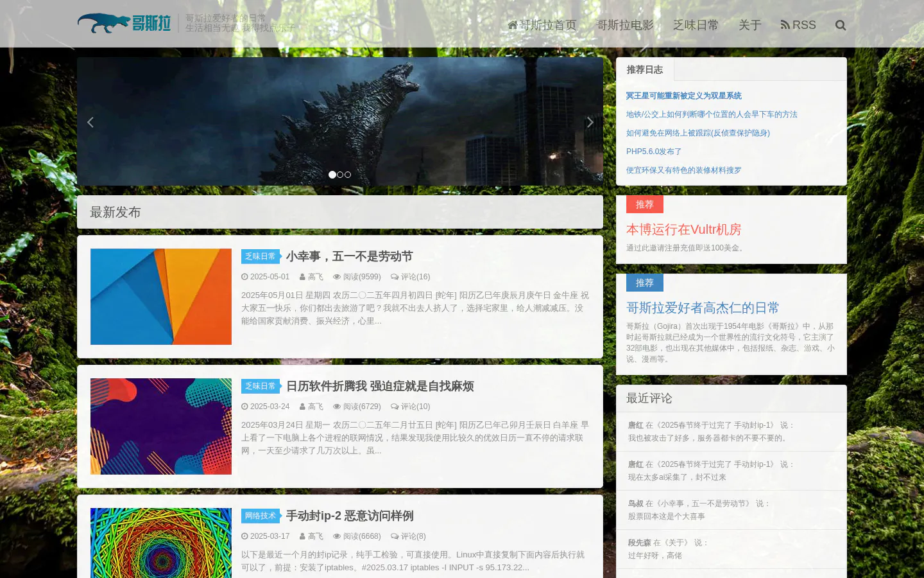
Task: Click 网络技术 category tag
Action: [260, 516]
